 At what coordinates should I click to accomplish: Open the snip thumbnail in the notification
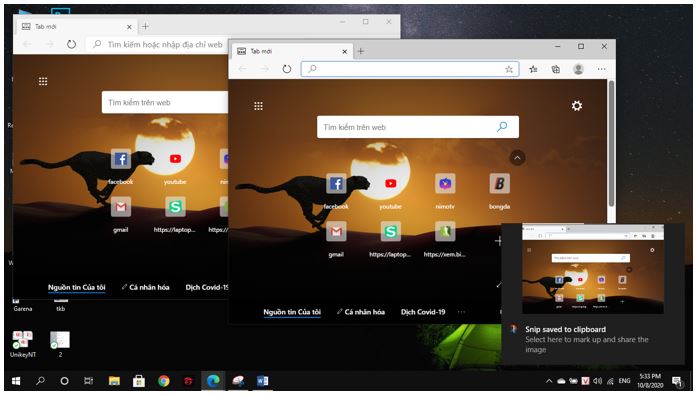click(593, 269)
